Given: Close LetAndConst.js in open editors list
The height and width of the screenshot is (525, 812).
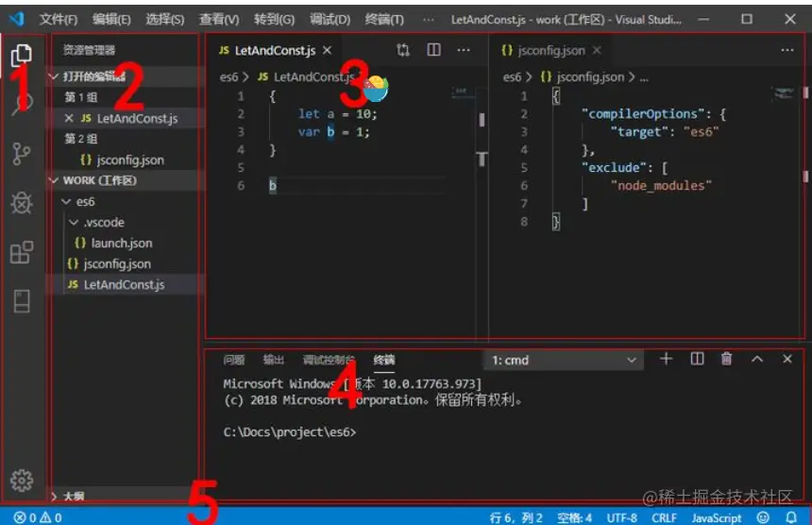Looking at the screenshot, I should click(68, 118).
